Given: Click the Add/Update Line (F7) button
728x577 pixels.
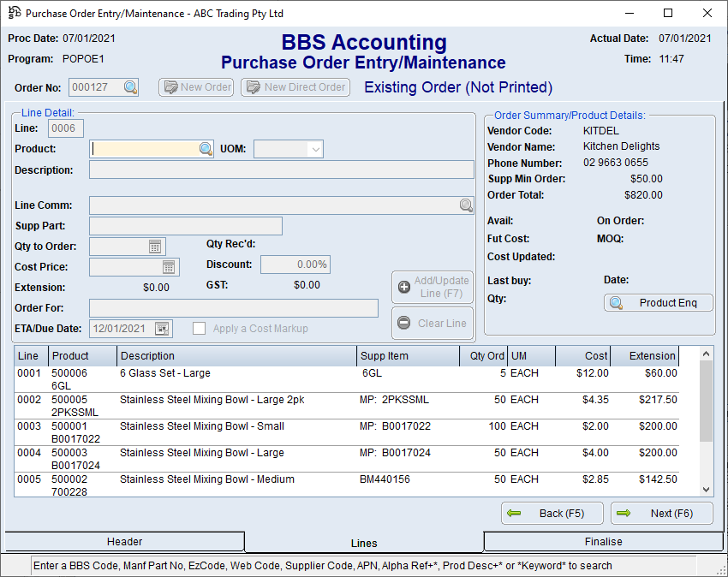Looking at the screenshot, I should pyautogui.click(x=432, y=287).
